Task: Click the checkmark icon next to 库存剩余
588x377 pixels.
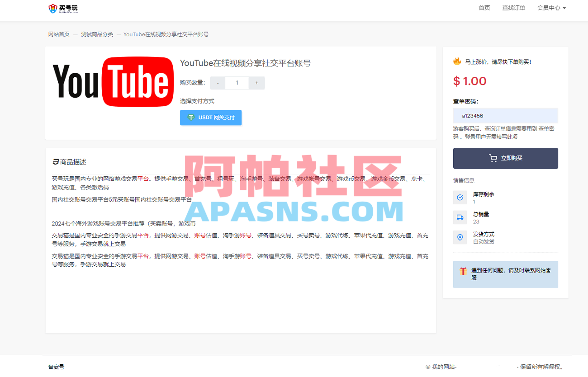Action: click(460, 197)
